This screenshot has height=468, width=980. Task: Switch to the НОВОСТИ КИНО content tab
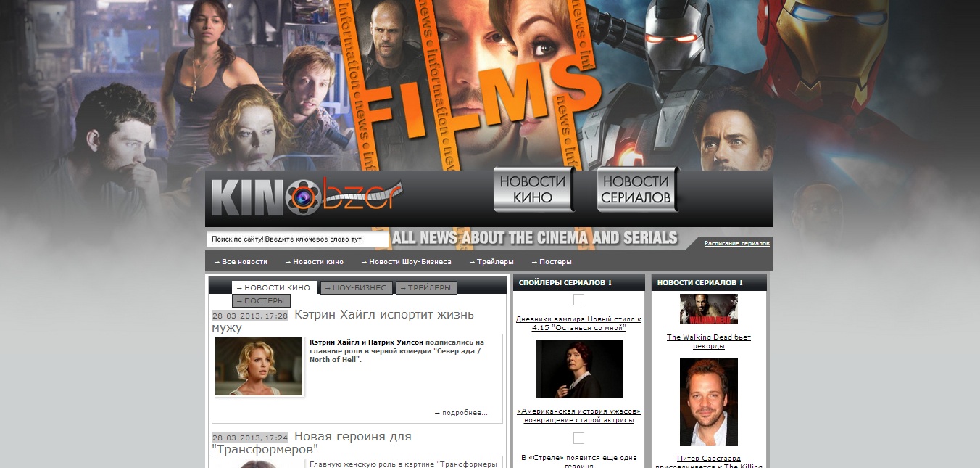tap(274, 288)
